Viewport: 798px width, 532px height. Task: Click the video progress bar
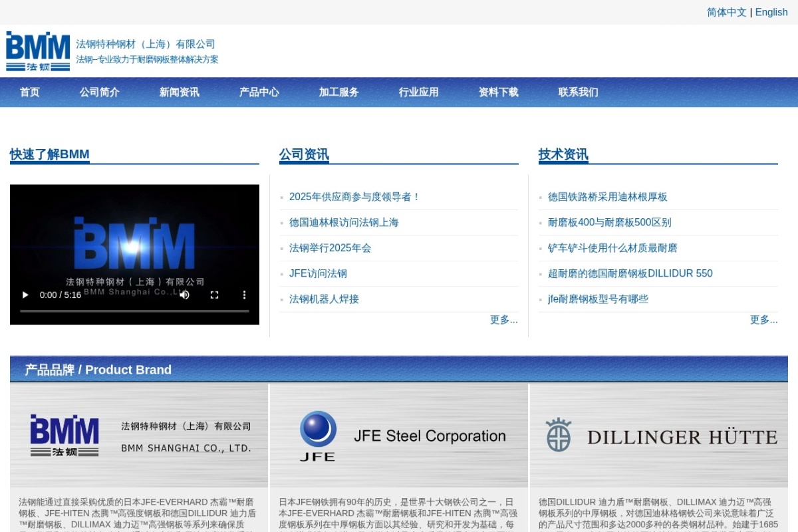click(134, 311)
